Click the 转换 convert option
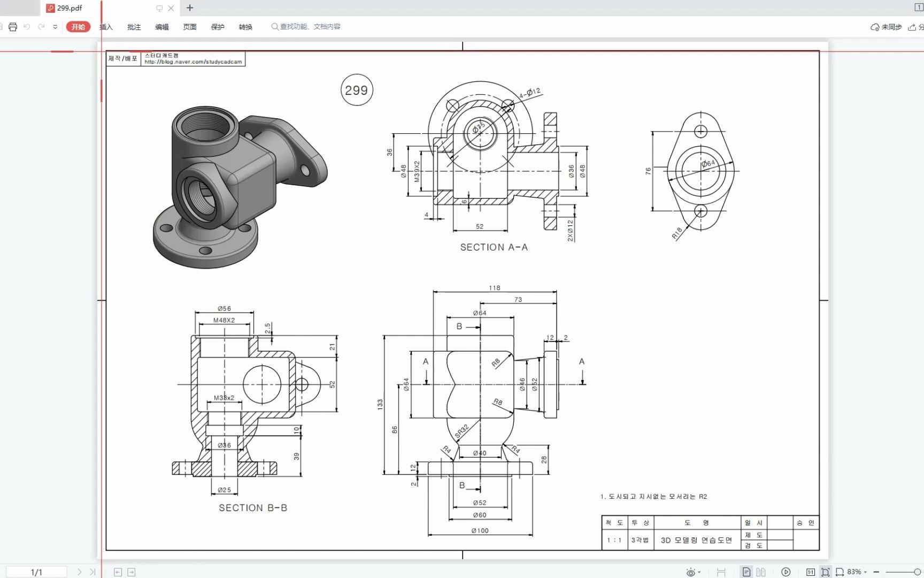 (245, 26)
